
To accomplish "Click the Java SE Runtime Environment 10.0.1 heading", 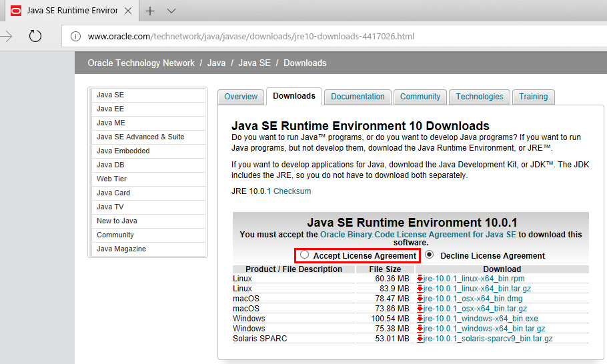I will pos(412,223).
